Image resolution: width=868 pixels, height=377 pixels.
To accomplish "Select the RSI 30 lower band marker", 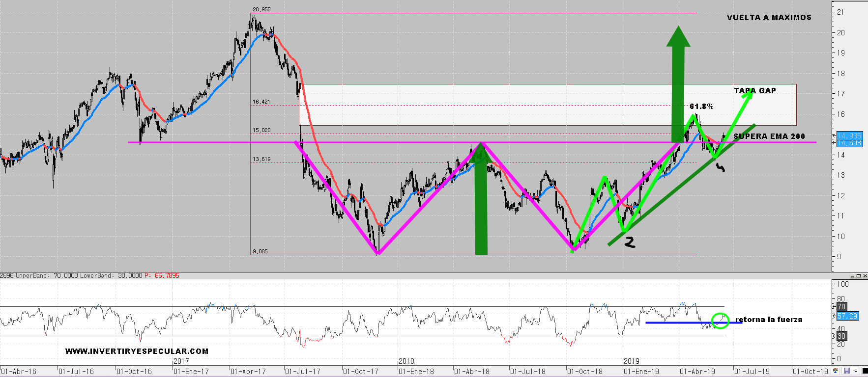I will tap(841, 336).
